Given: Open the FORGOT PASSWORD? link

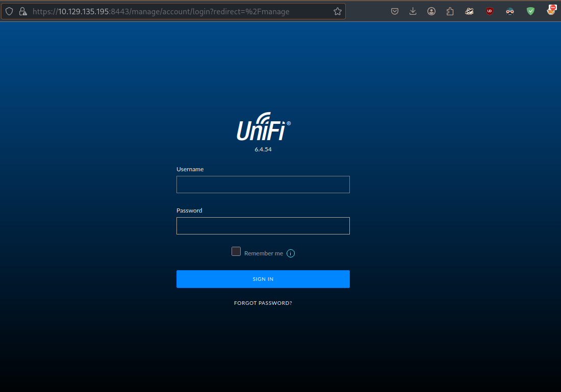Looking at the screenshot, I should [263, 303].
